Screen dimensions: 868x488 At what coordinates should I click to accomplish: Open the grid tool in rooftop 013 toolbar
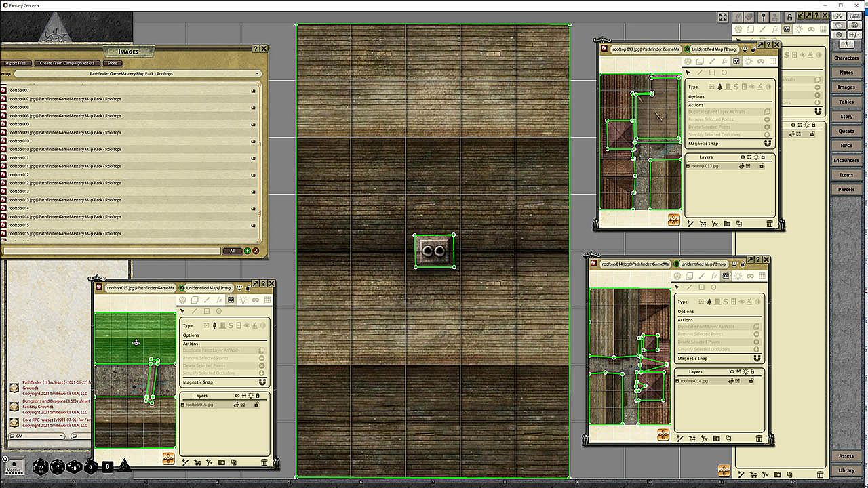click(773, 61)
